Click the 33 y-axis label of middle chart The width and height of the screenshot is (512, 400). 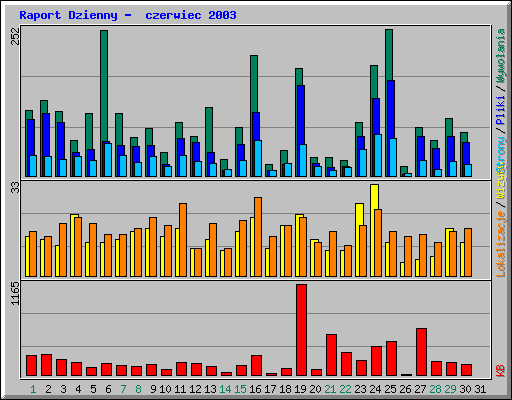point(16,188)
